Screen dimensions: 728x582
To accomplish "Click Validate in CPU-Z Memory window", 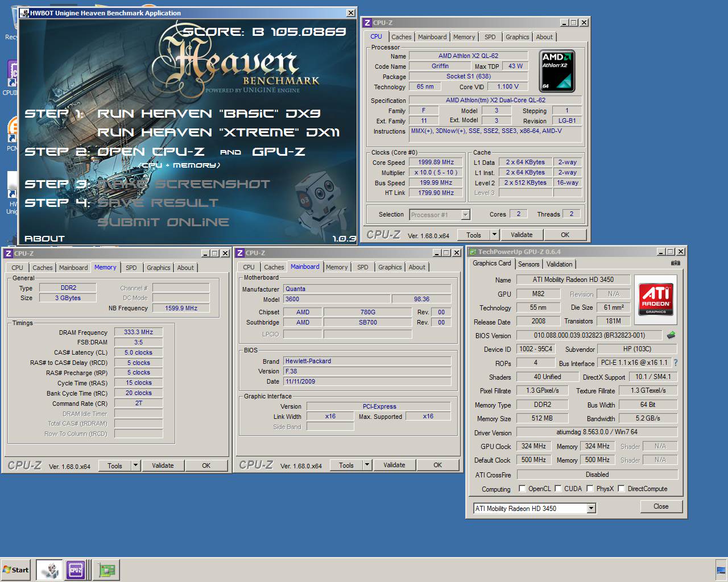I will (163, 465).
